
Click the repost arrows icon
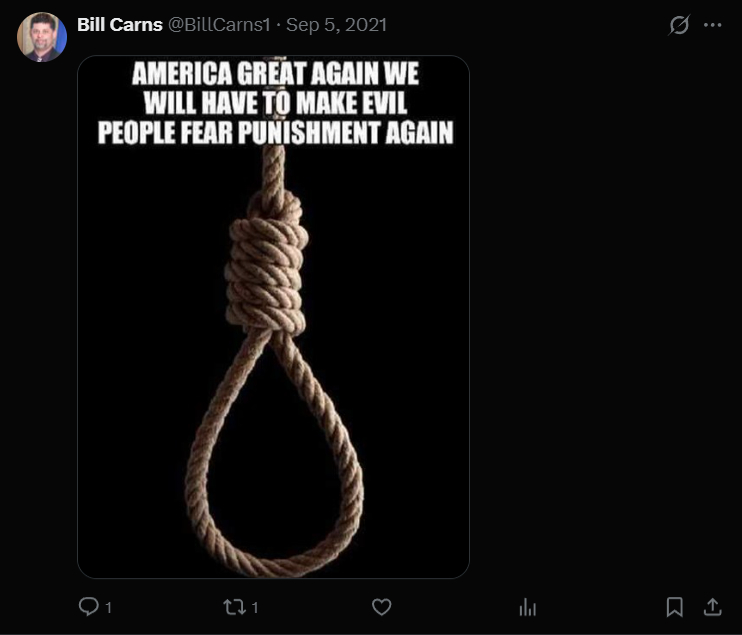tap(234, 607)
